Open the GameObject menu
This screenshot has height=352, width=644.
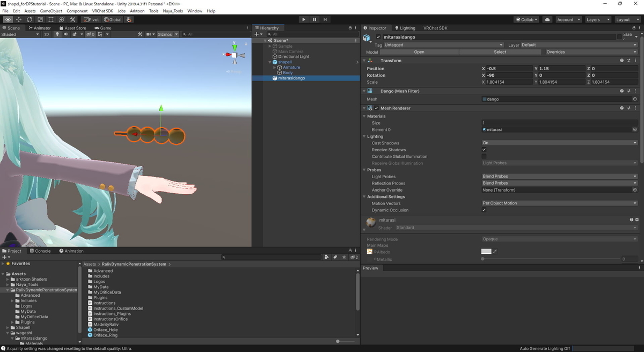click(x=51, y=10)
